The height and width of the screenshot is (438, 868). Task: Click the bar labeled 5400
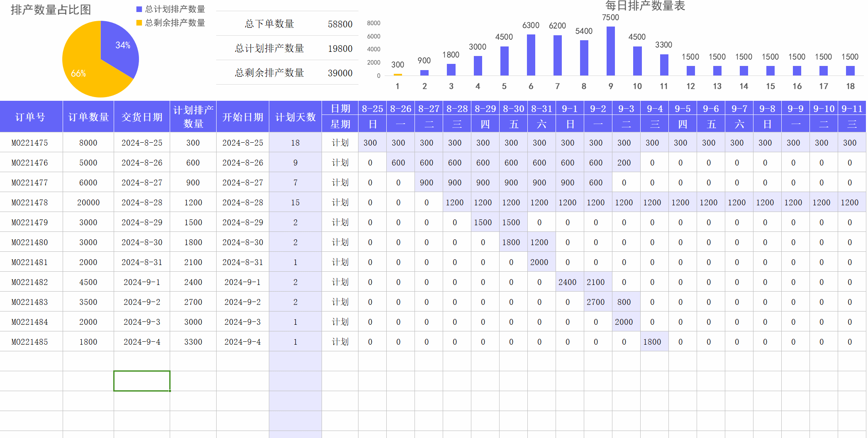pos(584,58)
